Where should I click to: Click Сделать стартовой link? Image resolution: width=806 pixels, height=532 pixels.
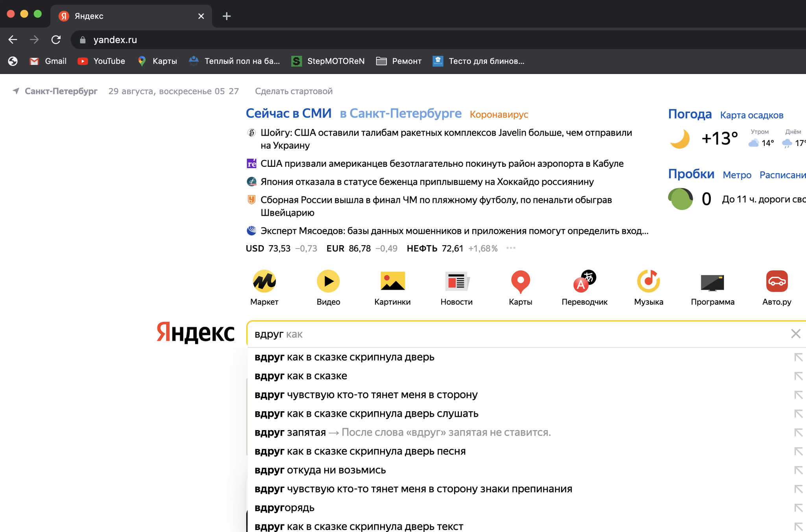point(294,91)
